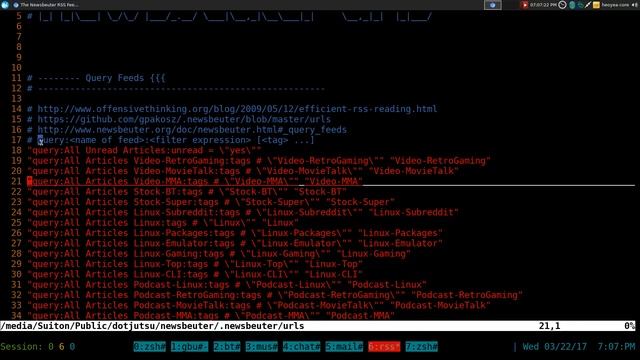This screenshot has width=640, height=360.
Task: Click the 7:07:PM time in tmux status bar
Action: point(616,347)
